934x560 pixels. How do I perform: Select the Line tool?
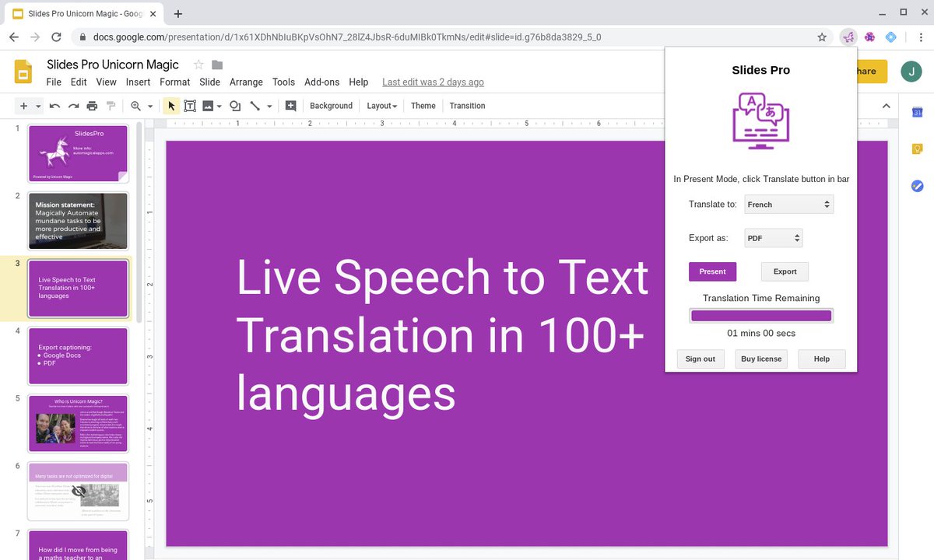pos(255,106)
